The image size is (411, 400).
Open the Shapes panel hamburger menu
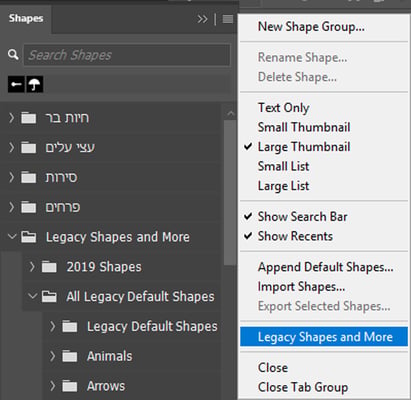228,19
